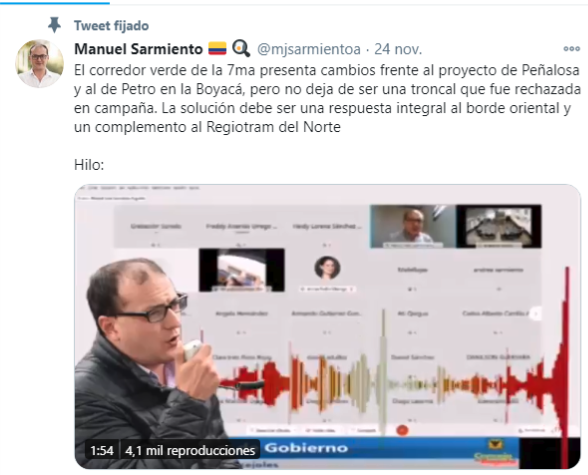Open the @mjsarmientoa handle link
Viewport: 588px width, 475px height.
click(x=309, y=49)
